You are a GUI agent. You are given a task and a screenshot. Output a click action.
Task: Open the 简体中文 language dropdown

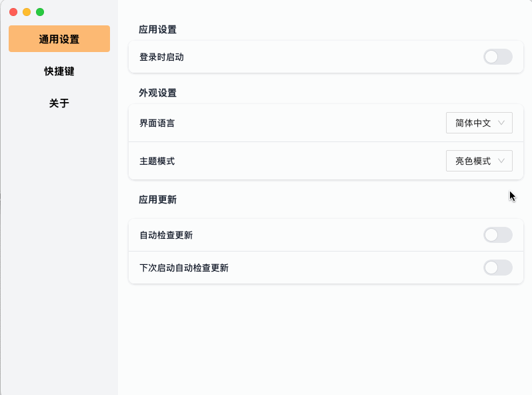(x=478, y=123)
